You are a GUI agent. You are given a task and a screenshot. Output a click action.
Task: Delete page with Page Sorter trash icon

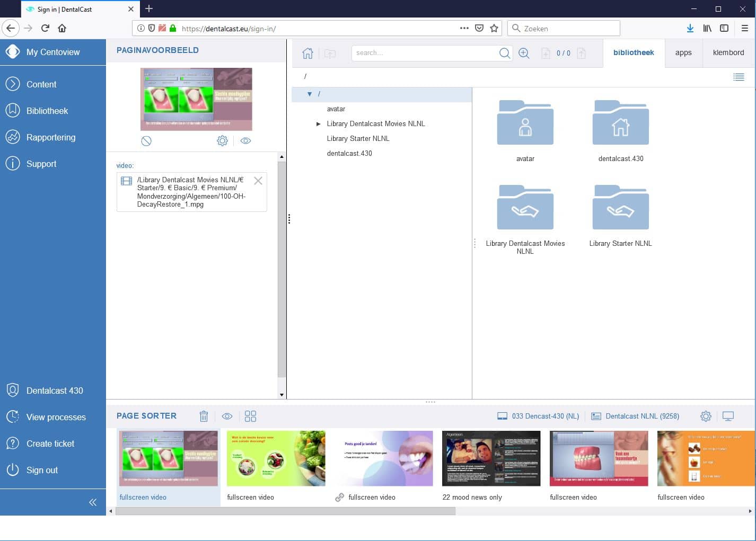coord(204,416)
